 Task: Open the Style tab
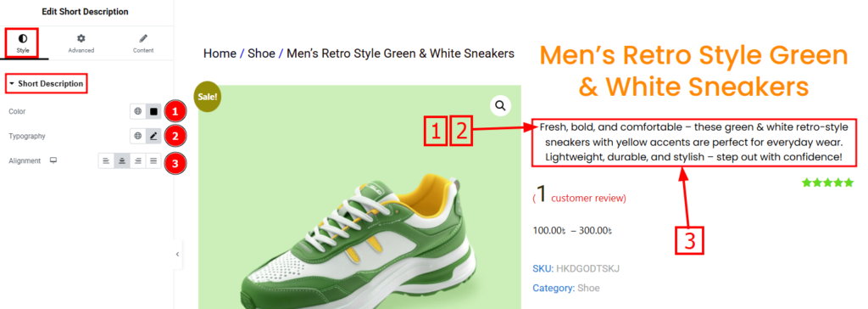click(23, 43)
